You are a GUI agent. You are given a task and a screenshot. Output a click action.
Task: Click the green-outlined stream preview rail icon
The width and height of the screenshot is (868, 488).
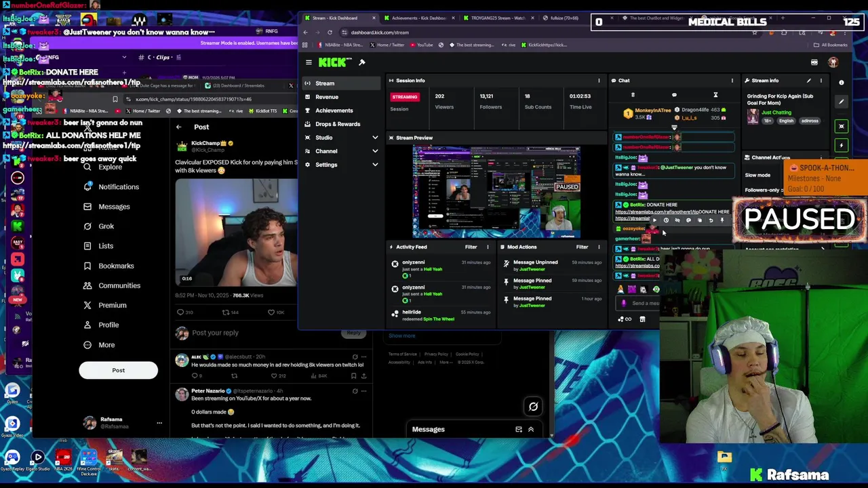(842, 126)
